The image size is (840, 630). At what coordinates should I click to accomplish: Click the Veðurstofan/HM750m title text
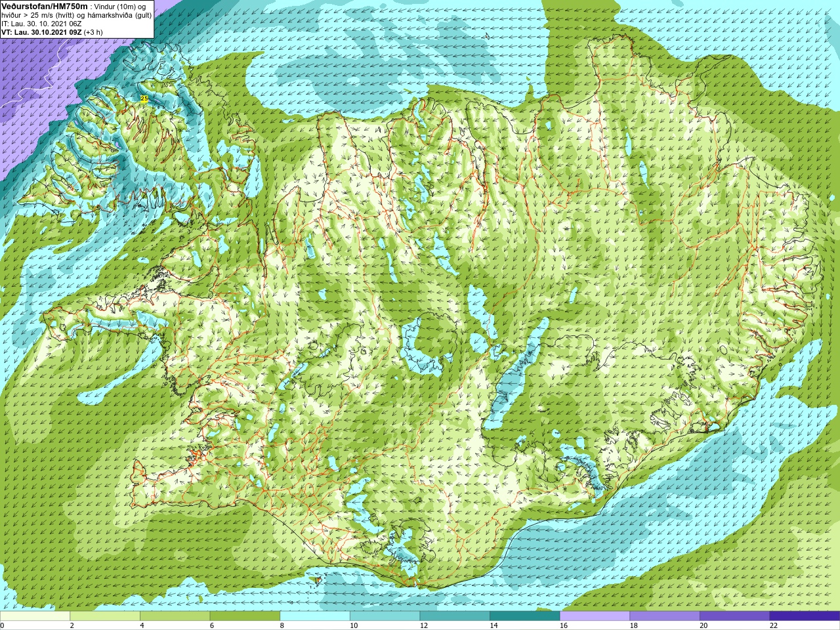pos(45,6)
